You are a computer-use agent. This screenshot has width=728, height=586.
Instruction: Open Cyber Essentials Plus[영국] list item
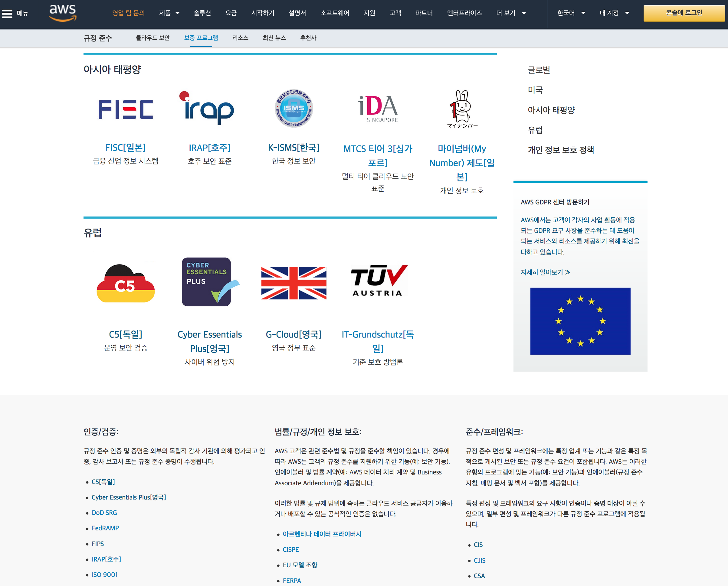click(x=129, y=497)
